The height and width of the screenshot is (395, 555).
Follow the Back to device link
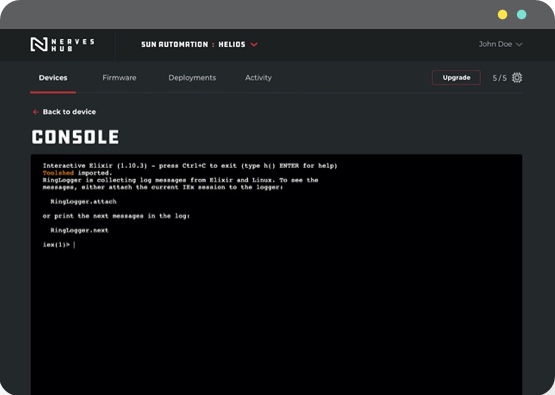click(x=69, y=112)
